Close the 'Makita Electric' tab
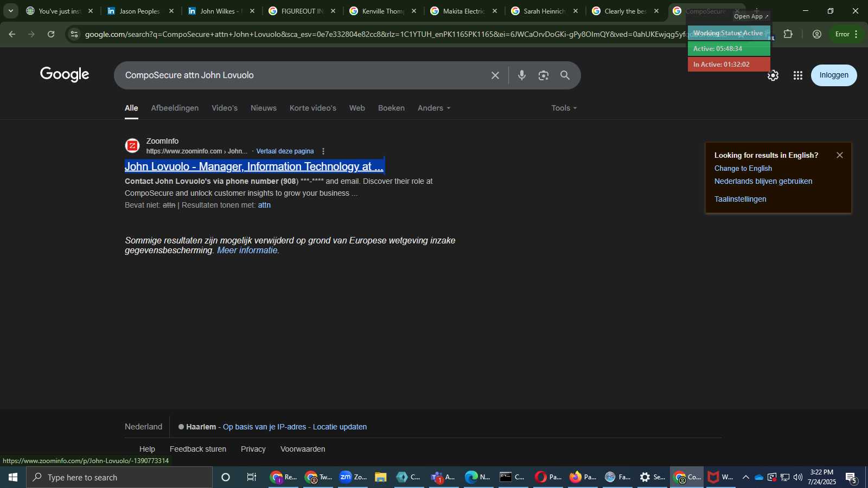The width and height of the screenshot is (868, 488). click(495, 11)
